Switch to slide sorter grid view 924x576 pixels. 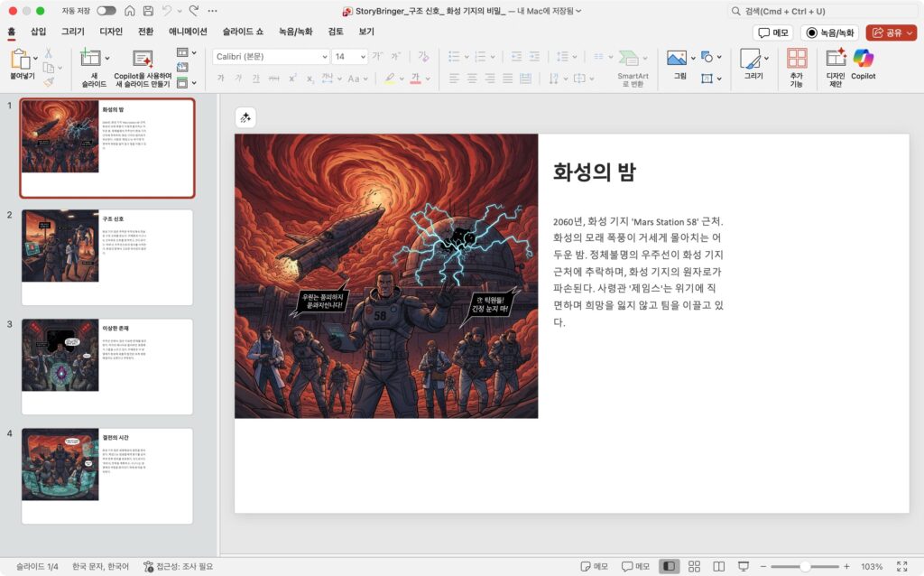(x=694, y=566)
